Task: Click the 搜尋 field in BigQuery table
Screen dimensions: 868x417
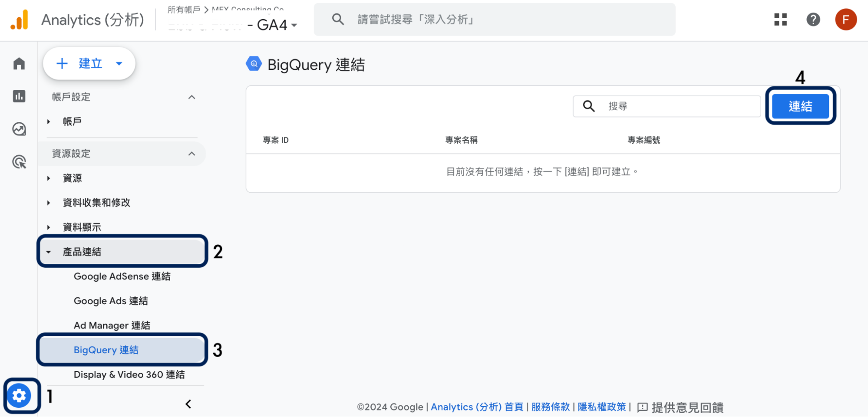Action: pyautogui.click(x=667, y=106)
